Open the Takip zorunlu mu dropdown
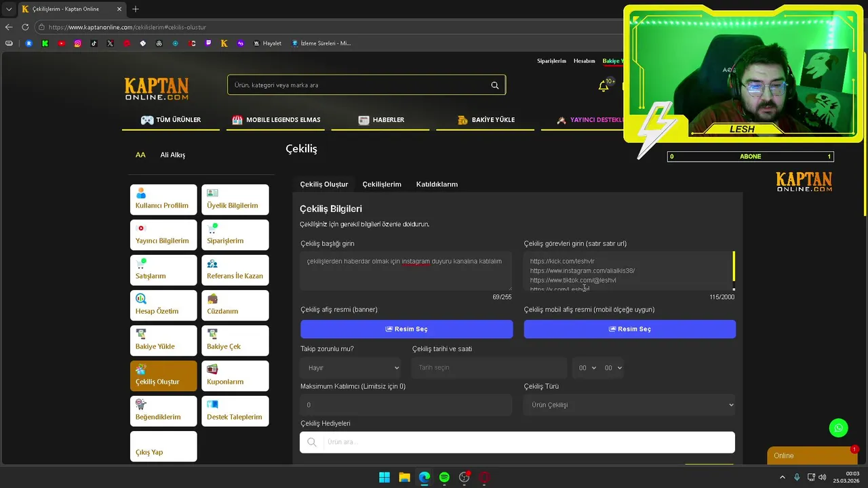The image size is (868, 488). (x=351, y=367)
